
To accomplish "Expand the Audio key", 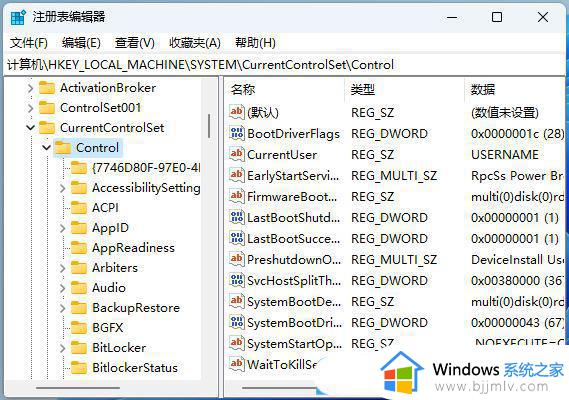I will 62,288.
